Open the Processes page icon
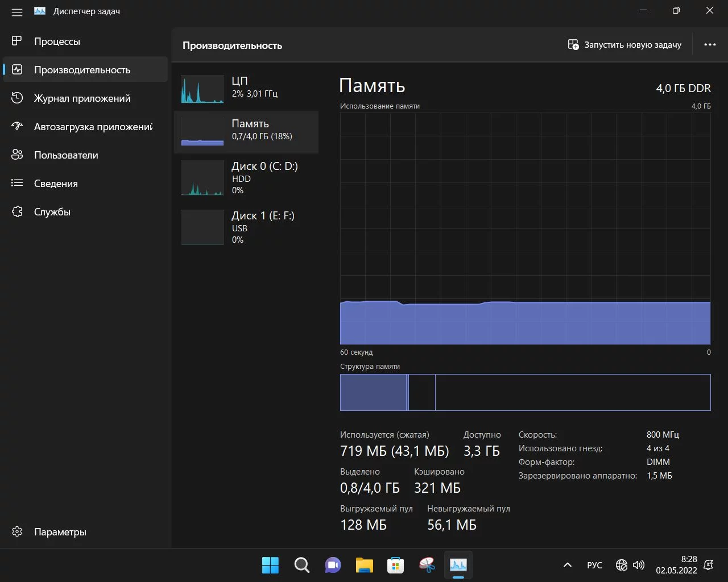 point(17,41)
